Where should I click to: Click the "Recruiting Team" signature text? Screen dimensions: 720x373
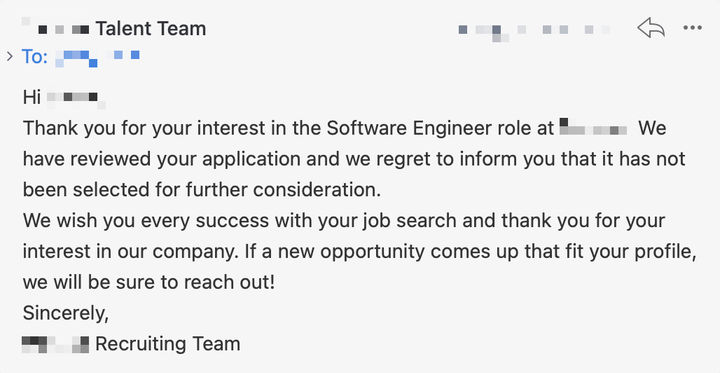[x=168, y=344]
